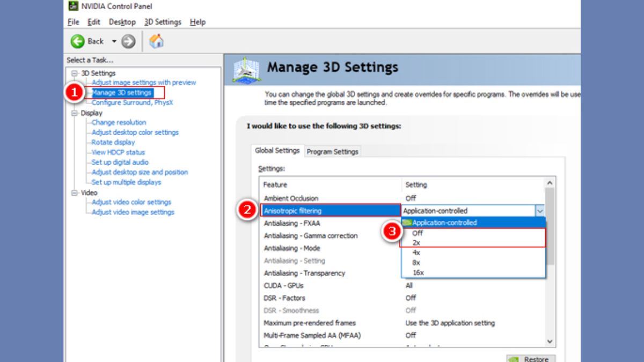This screenshot has width=644, height=362.
Task: Switch to the Global Settings tab
Action: tap(277, 151)
